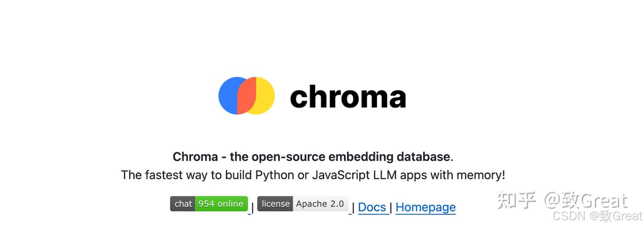Click the word "Python" in the tagline
This screenshot has height=227, width=644.
(275, 175)
